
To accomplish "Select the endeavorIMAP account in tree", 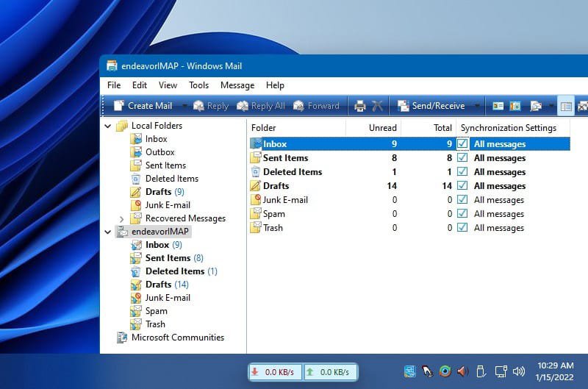I will [153, 232].
